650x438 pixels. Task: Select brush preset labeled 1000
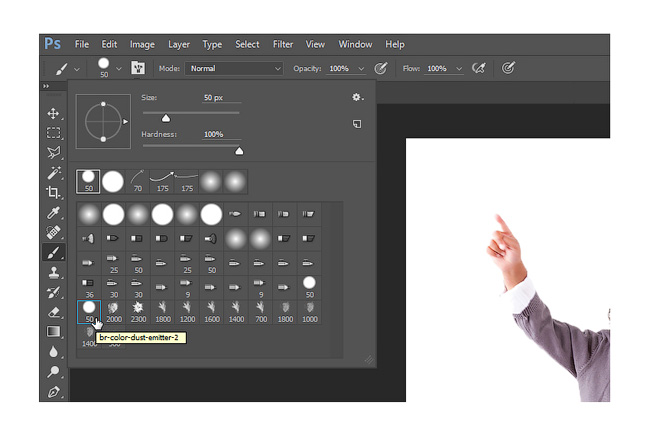[x=310, y=312]
